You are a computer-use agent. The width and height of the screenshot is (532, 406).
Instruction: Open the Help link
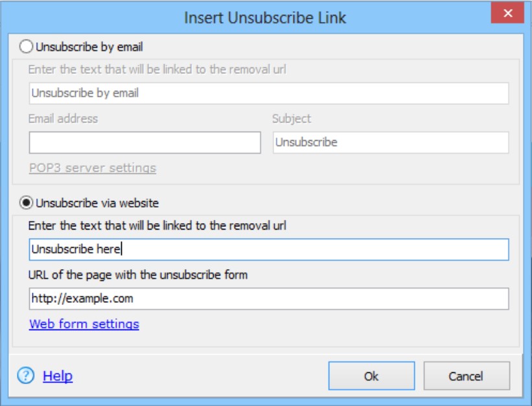pos(58,376)
